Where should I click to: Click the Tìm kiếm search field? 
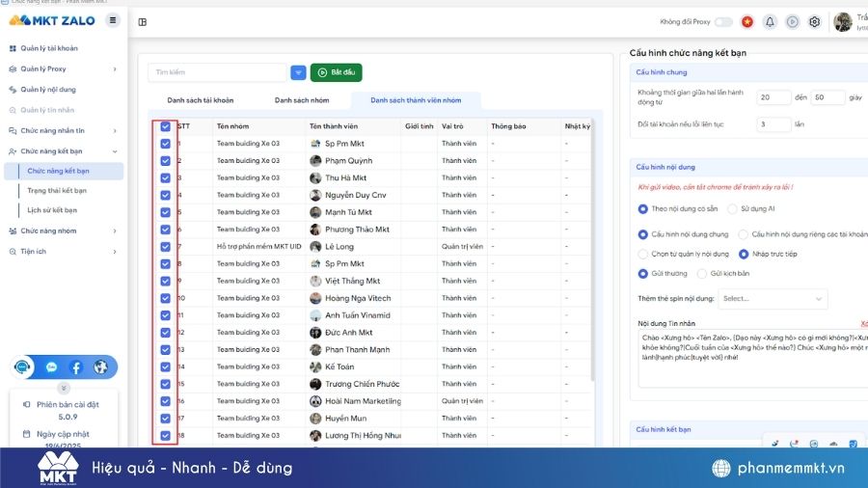tap(217, 72)
